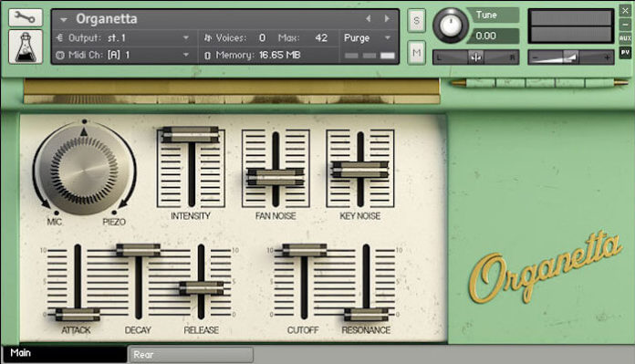Click the Tune knob
The width and height of the screenshot is (635, 364).
(x=451, y=26)
